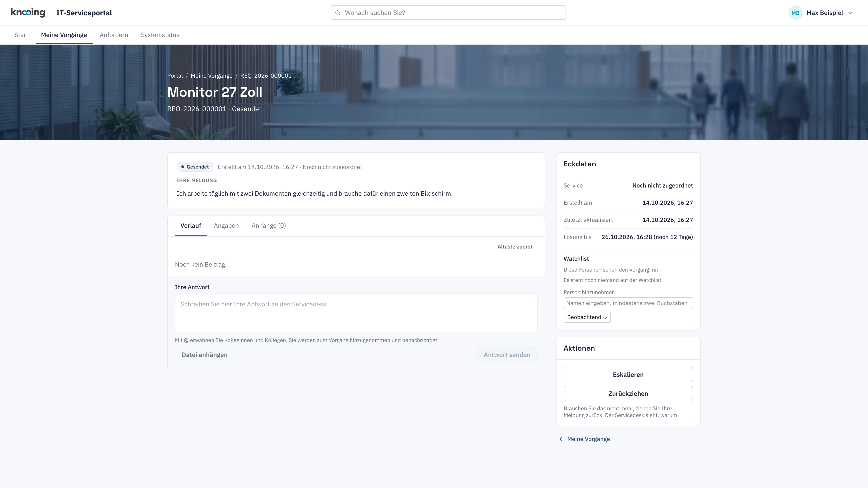
Task: Switch to the Anhänge (0) tab
Action: (x=269, y=226)
